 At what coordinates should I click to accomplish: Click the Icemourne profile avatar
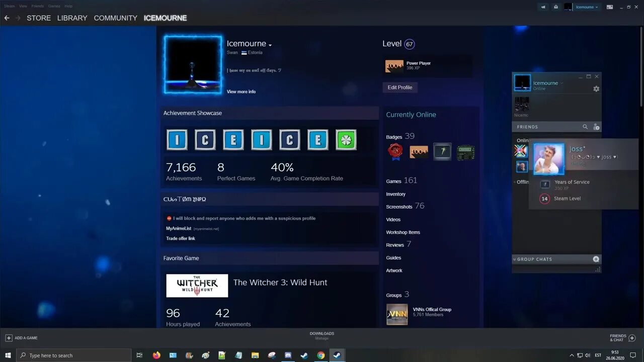193,64
